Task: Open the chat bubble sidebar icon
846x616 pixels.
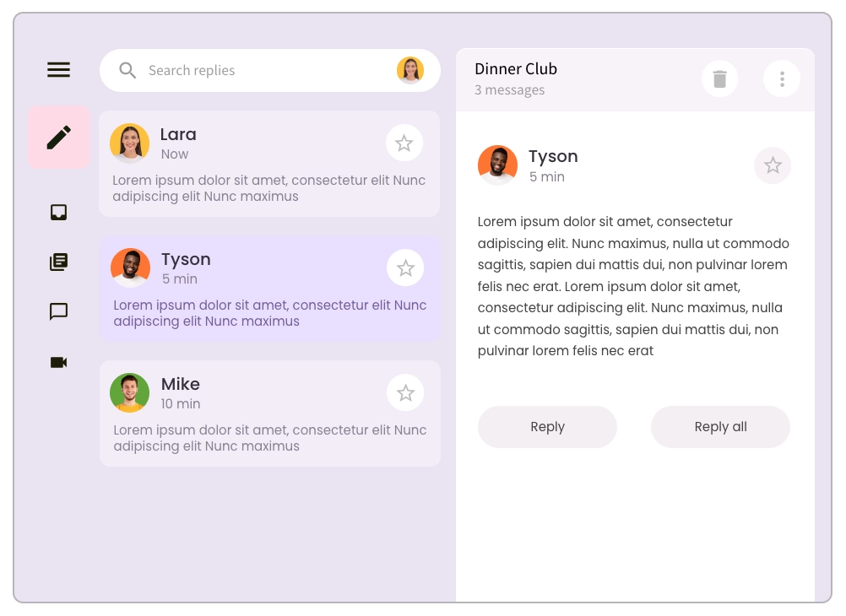Action: coord(58,311)
